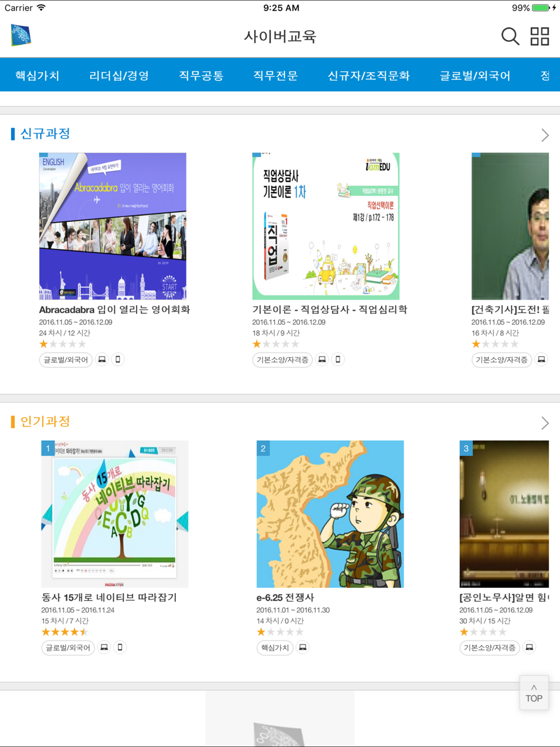Tap 핵심가치 tag under e-6.25 전쟁사
Viewport: 560px width, 747px height.
coord(275,647)
